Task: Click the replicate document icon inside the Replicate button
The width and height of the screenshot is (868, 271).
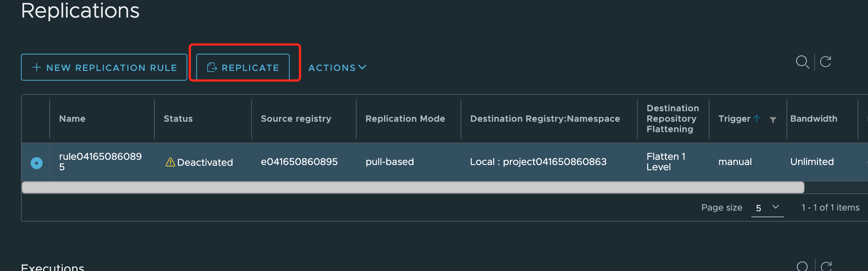Action: [212, 67]
